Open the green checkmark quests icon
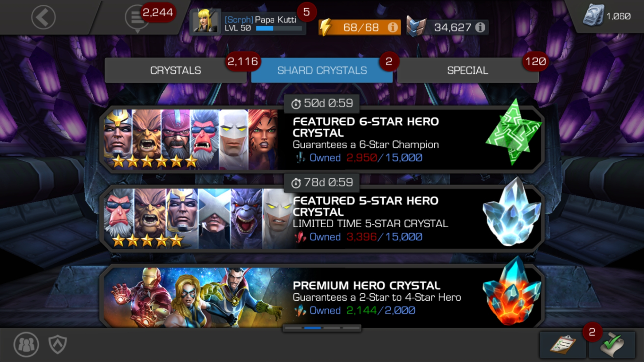The image size is (644, 362). pos(612,345)
